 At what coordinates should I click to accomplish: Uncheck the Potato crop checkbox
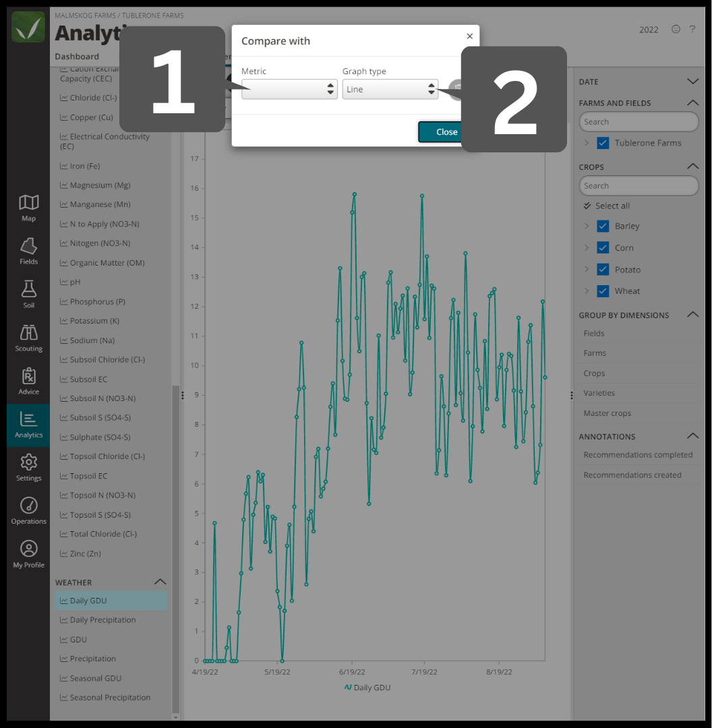coord(603,269)
